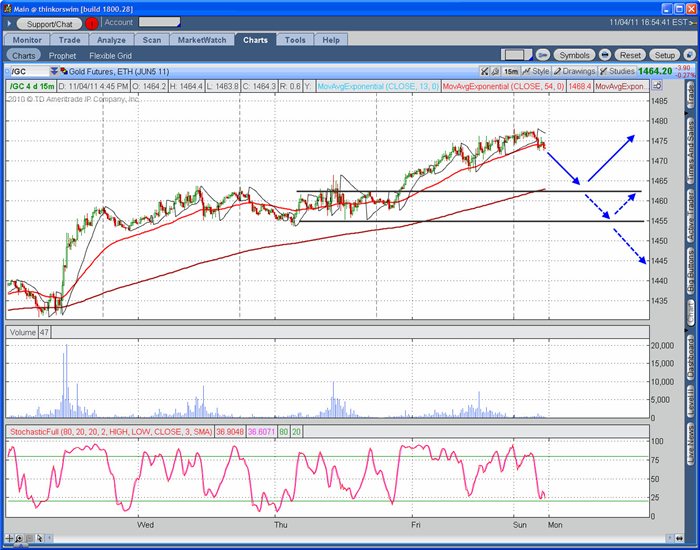Screen dimensions: 700x550
Task: Open the chart grid layout dropdown
Action: coord(517,55)
